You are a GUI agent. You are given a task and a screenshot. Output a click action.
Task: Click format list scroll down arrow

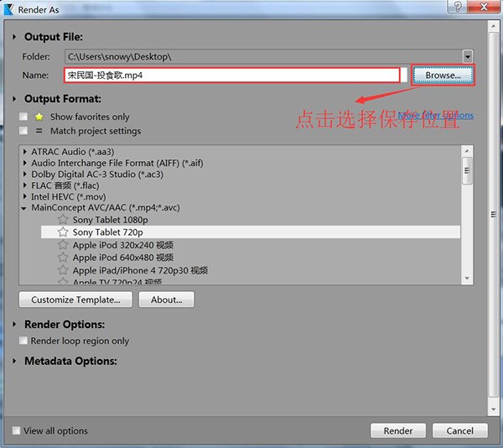(x=467, y=278)
